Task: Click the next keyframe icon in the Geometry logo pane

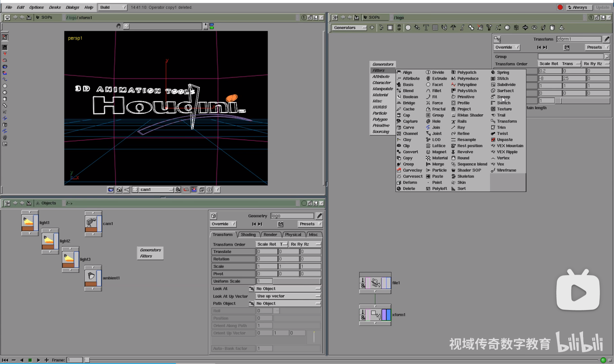Action: coord(260,224)
